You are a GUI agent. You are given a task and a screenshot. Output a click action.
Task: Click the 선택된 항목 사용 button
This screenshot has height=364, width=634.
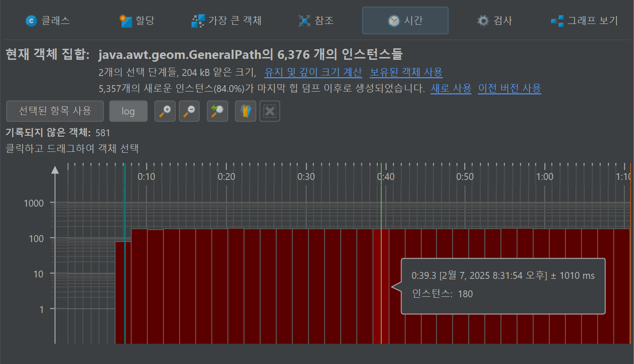(55, 111)
